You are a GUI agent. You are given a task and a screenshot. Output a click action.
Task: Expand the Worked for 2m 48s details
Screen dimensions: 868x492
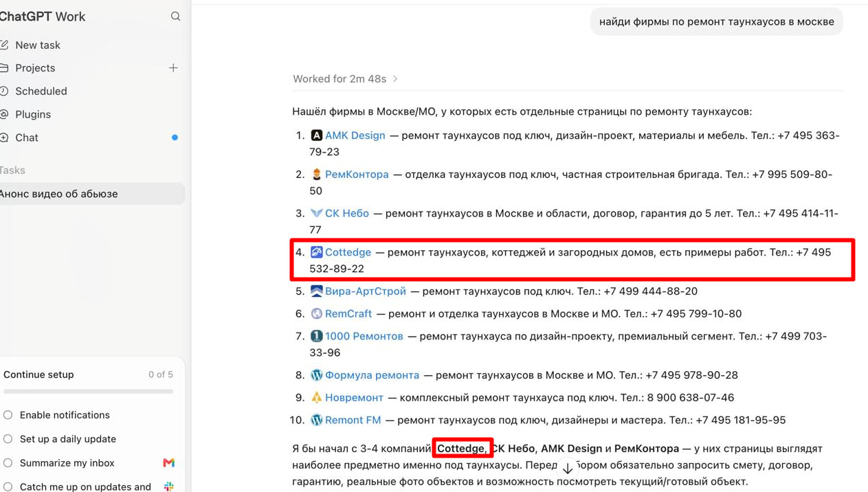(346, 79)
